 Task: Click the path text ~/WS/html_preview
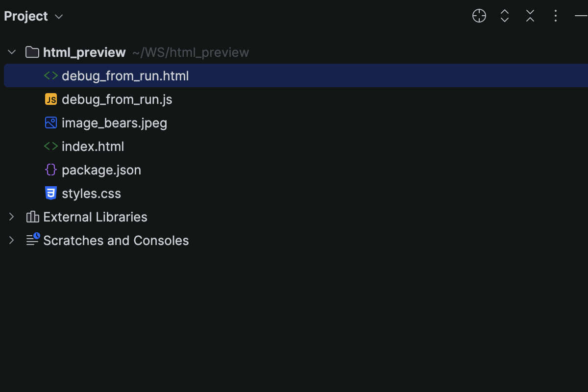pyautogui.click(x=190, y=52)
